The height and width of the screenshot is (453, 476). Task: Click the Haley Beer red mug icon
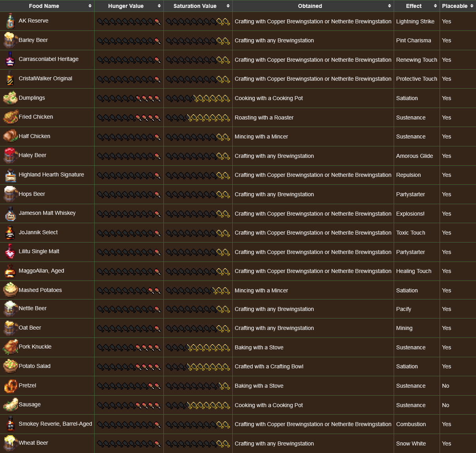pos(10,155)
